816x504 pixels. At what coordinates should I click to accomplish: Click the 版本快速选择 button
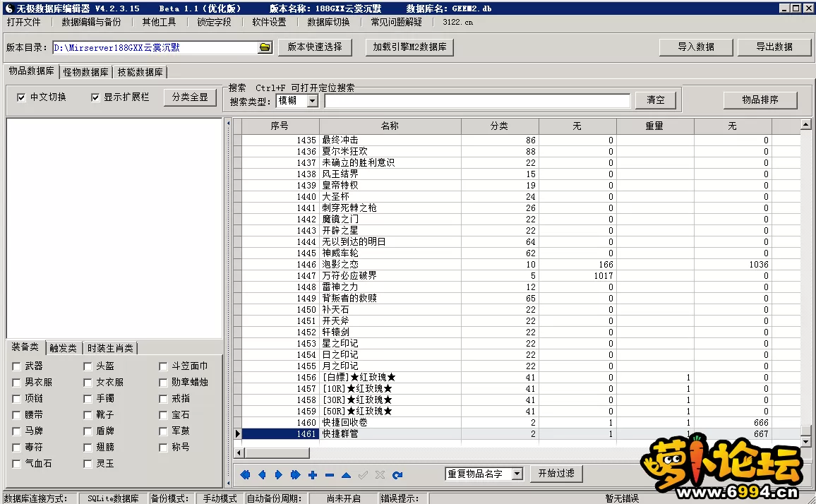[x=315, y=47]
